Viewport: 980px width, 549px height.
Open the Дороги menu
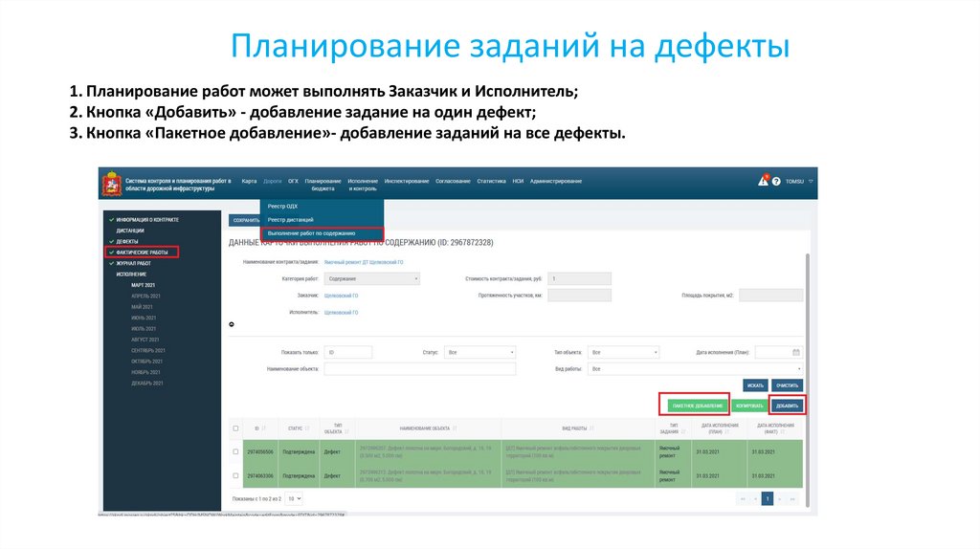point(272,181)
